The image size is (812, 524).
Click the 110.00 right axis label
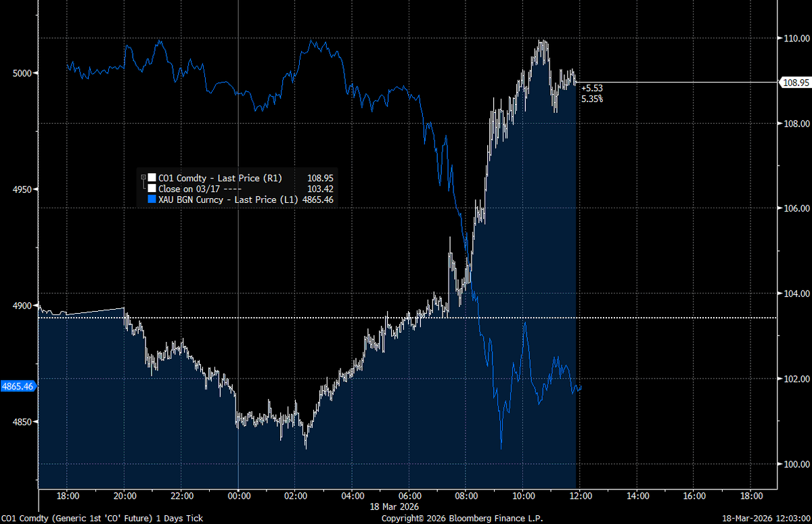(796, 39)
